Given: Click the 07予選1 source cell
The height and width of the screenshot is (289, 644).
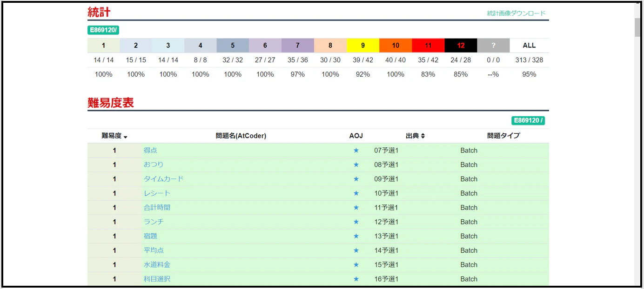Looking at the screenshot, I should point(386,151).
